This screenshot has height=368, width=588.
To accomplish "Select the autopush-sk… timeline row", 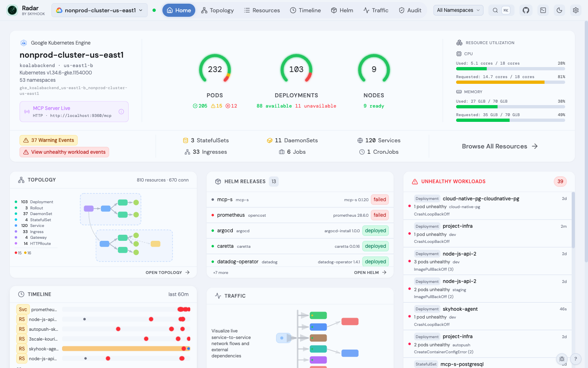I will tap(103, 329).
